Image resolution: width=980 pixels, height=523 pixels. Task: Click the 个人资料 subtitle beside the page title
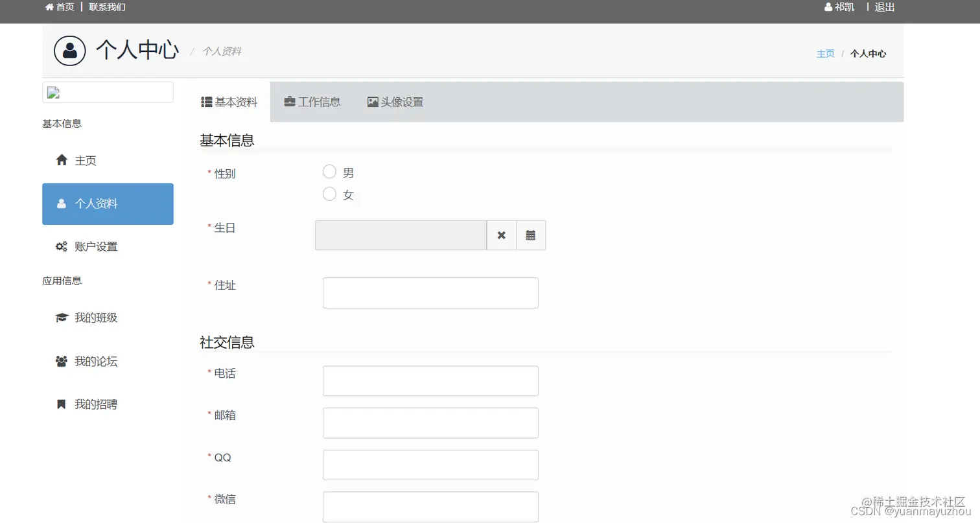(x=222, y=51)
